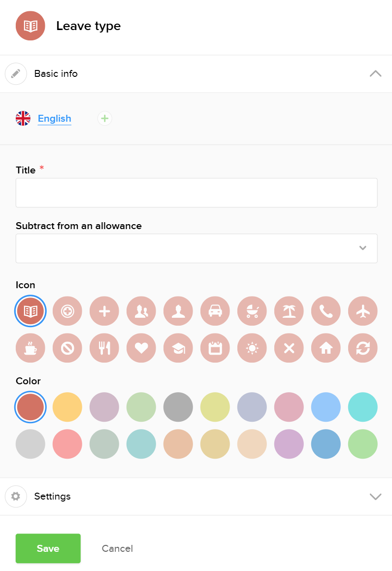This screenshot has height=571, width=392.
Task: Choose the heart icon
Action: tap(141, 348)
